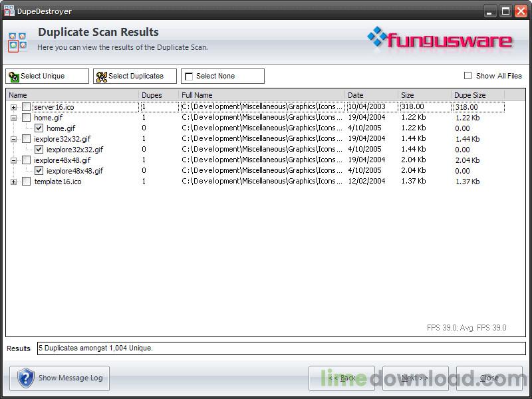Tick the parent iexplore32x32.gif checkbox
This screenshot has width=532, height=399.
click(x=26, y=139)
